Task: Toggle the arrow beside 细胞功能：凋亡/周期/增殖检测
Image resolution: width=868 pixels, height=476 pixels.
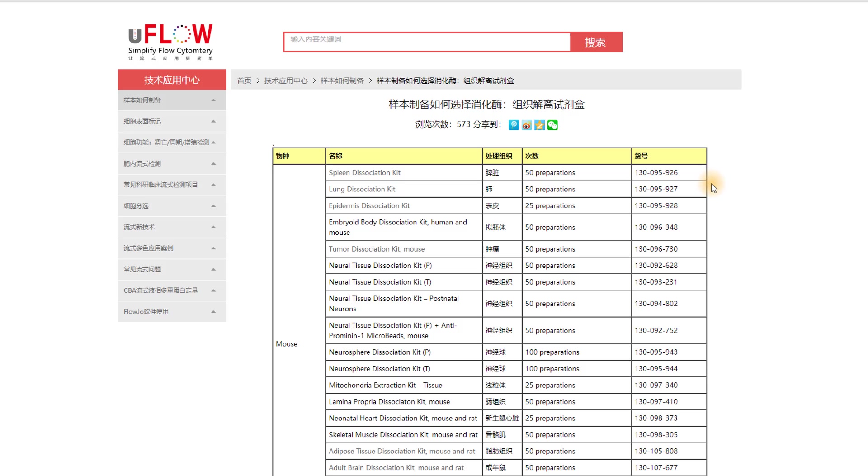Action: 213,143
